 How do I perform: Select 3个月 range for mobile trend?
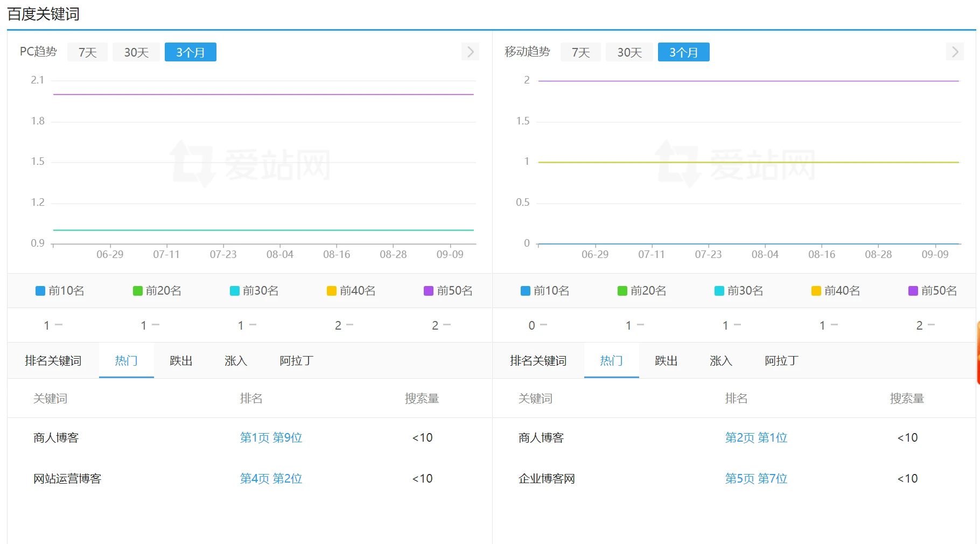683,52
